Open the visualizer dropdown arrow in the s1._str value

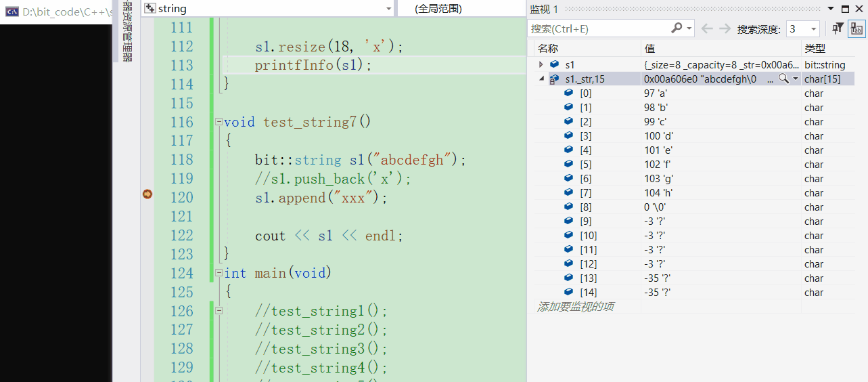point(796,79)
